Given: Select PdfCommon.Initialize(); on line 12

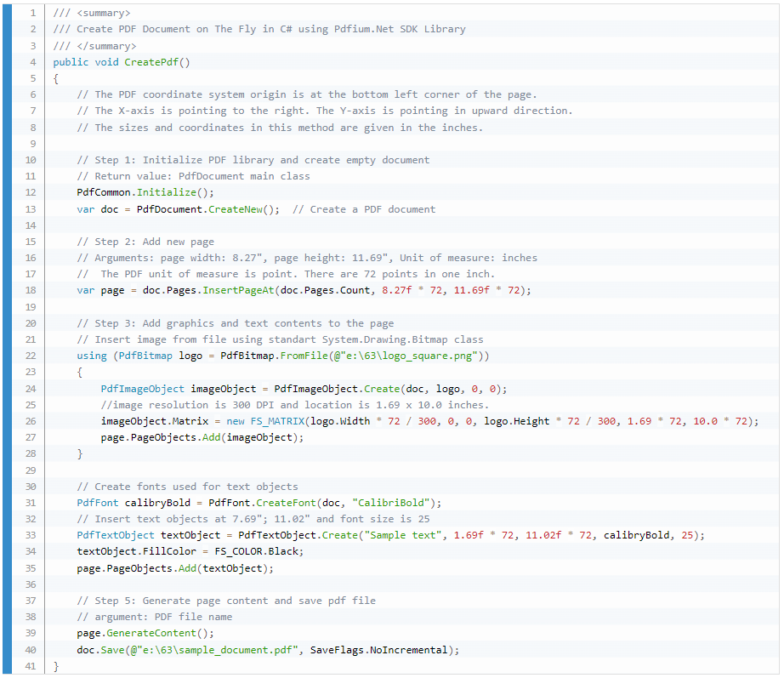Looking at the screenshot, I should click(145, 192).
